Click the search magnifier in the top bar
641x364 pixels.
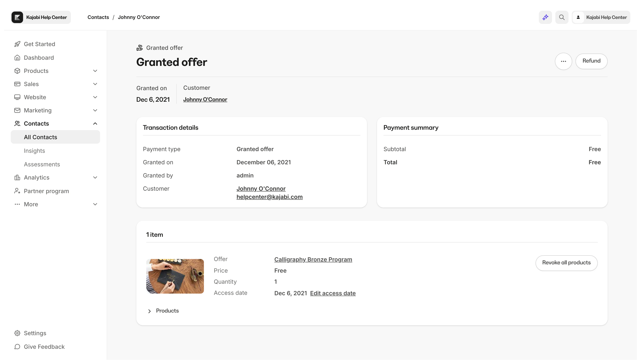tap(562, 17)
